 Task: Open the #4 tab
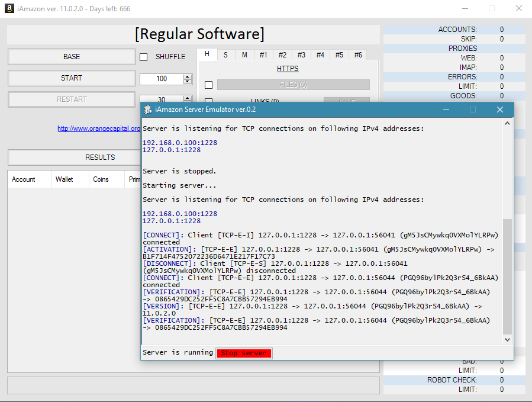click(320, 55)
